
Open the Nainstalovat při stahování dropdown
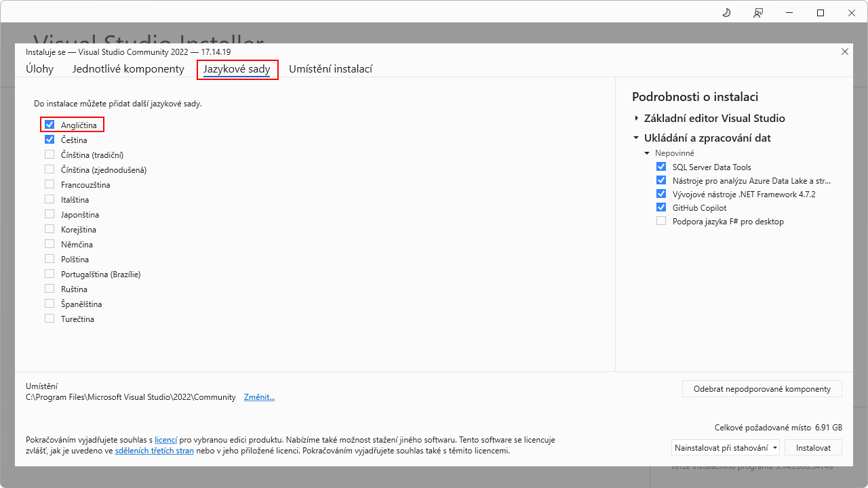(774, 447)
